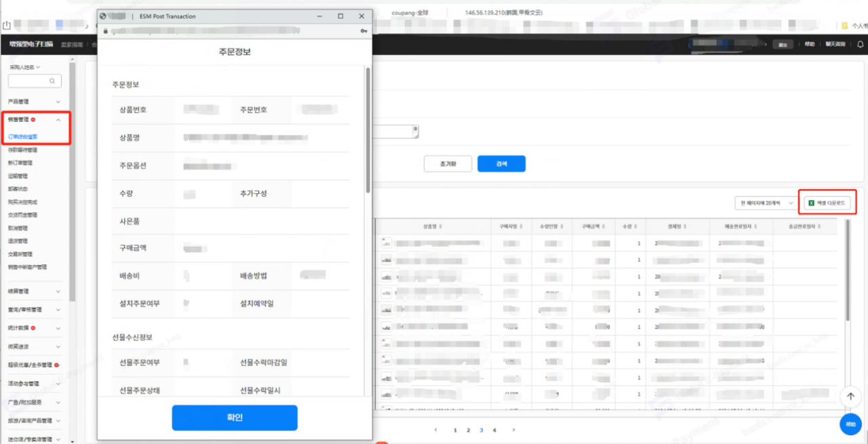Click the blue round help bubble at bottom right
Screen dimensions: 868x444
[x=850, y=424]
